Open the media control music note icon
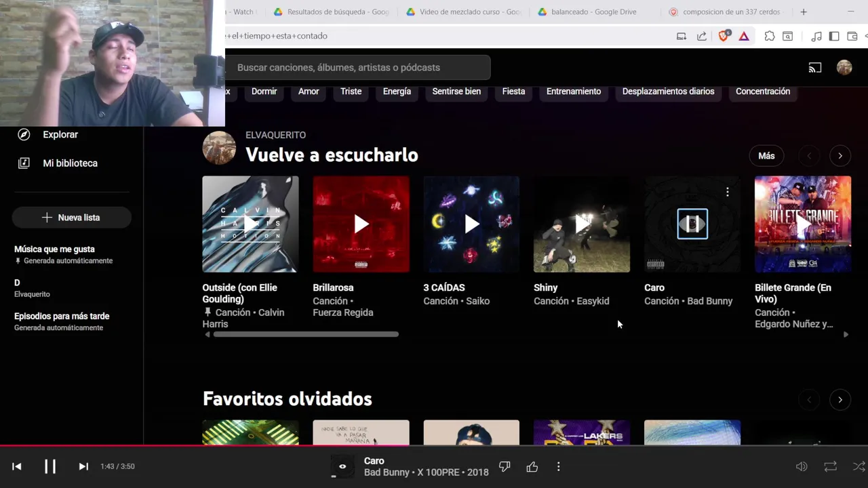This screenshot has height=488, width=868. click(x=816, y=36)
